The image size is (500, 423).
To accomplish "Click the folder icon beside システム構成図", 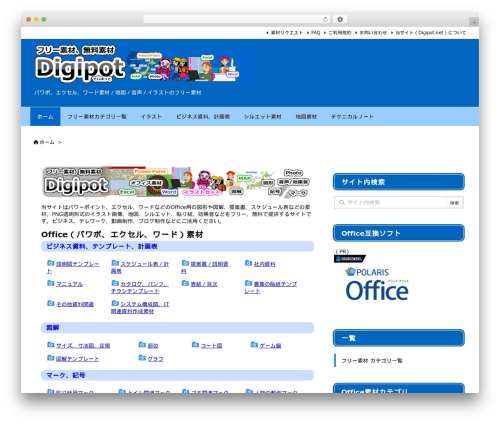I will pyautogui.click(x=115, y=303).
